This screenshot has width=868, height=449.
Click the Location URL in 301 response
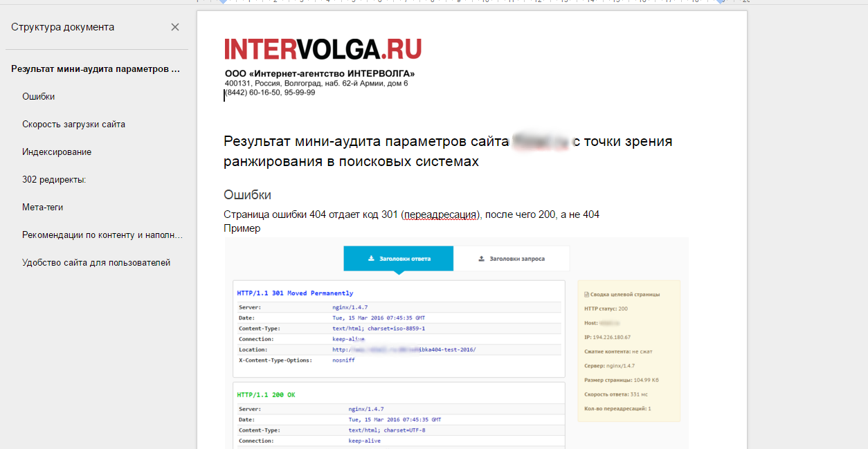click(x=404, y=349)
